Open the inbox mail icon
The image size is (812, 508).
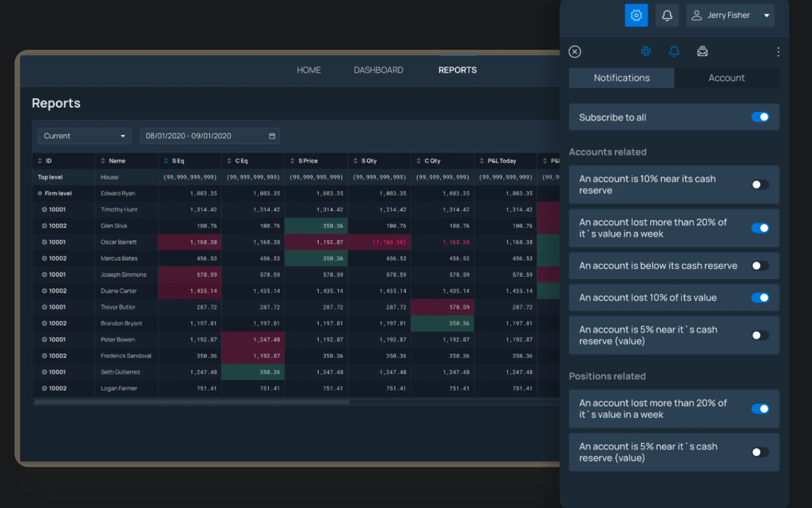click(702, 52)
